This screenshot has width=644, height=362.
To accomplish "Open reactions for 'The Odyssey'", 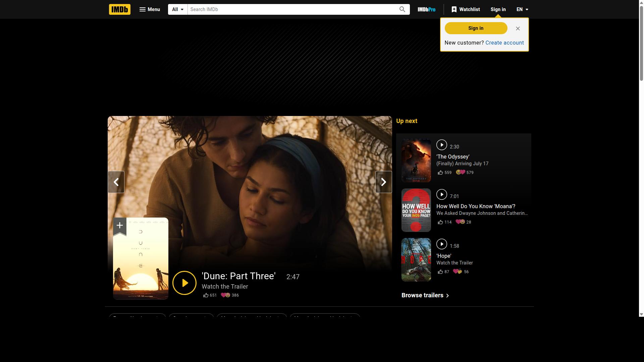I will [x=465, y=173].
